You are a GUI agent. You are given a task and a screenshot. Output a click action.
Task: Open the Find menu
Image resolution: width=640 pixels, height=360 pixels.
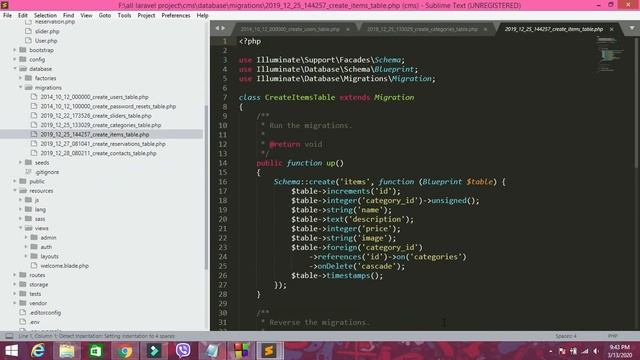coord(68,16)
